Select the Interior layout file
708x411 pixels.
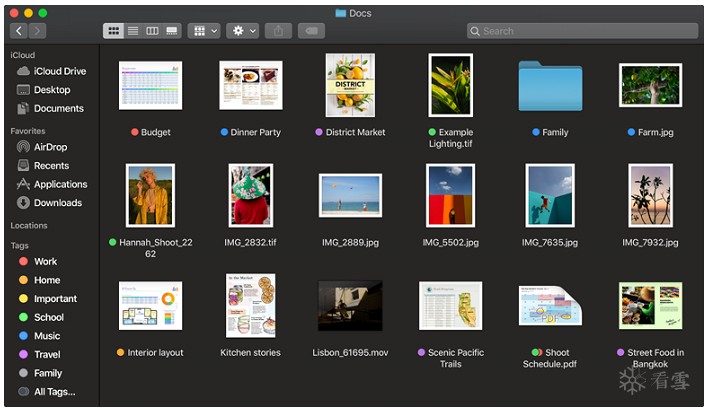click(150, 306)
